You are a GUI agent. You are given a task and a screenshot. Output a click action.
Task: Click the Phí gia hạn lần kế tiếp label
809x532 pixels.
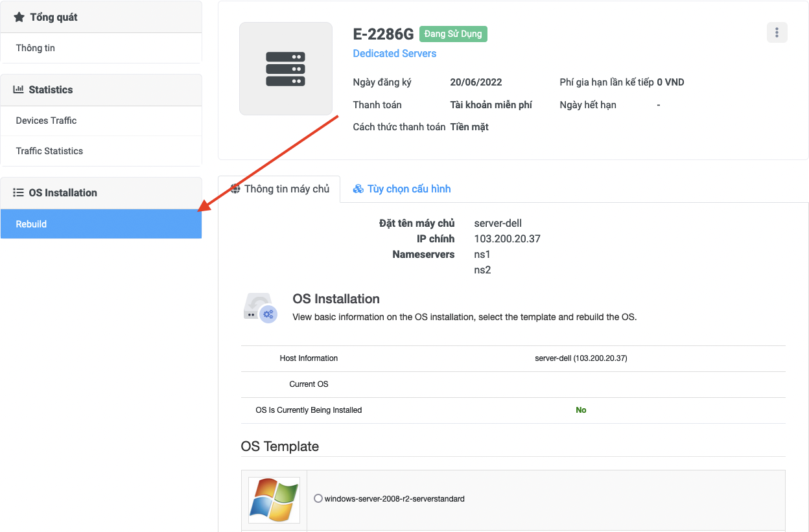tap(607, 82)
